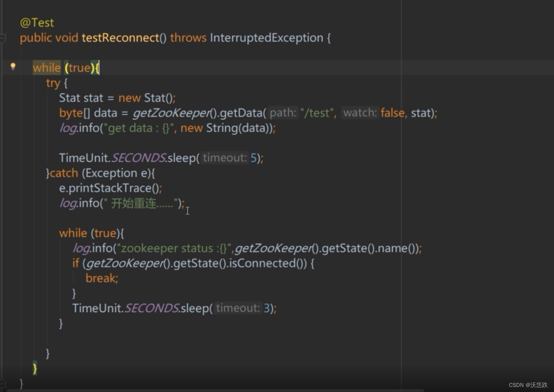The height and width of the screenshot is (392, 554).
Task: Click the "开始重连......" log string
Action: (141, 203)
